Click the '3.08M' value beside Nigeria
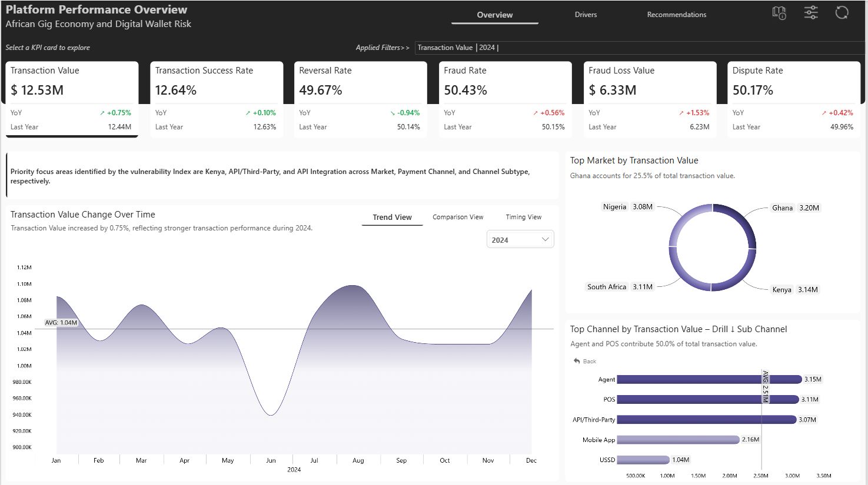The width and height of the screenshot is (868, 485). pyautogui.click(x=643, y=207)
